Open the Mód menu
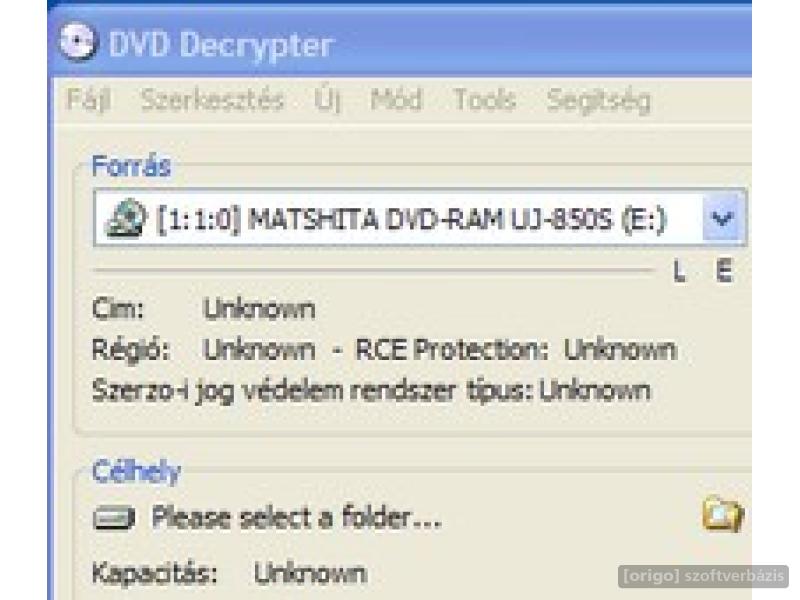Viewport: 800px width, 600px height. (396, 99)
